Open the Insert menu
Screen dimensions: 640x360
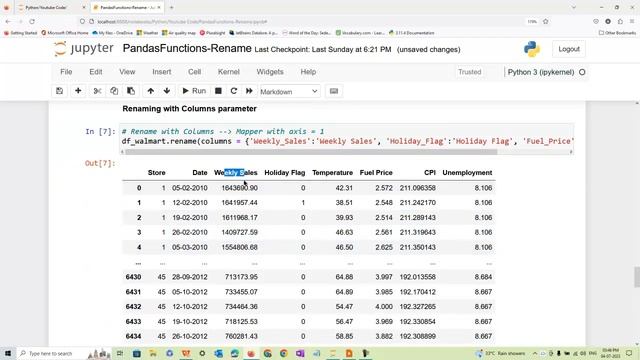(162, 72)
